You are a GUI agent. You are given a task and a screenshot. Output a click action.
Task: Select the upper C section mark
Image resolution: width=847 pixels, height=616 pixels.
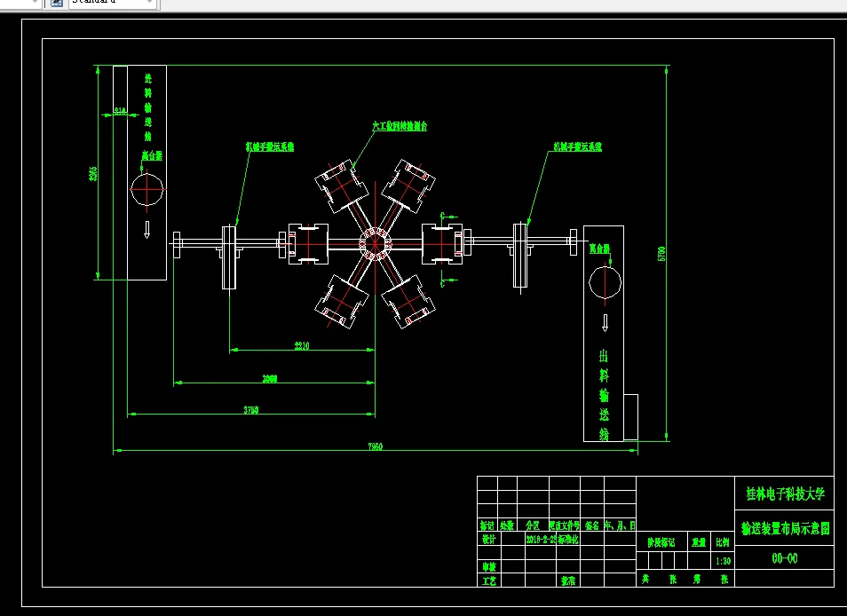442,216
